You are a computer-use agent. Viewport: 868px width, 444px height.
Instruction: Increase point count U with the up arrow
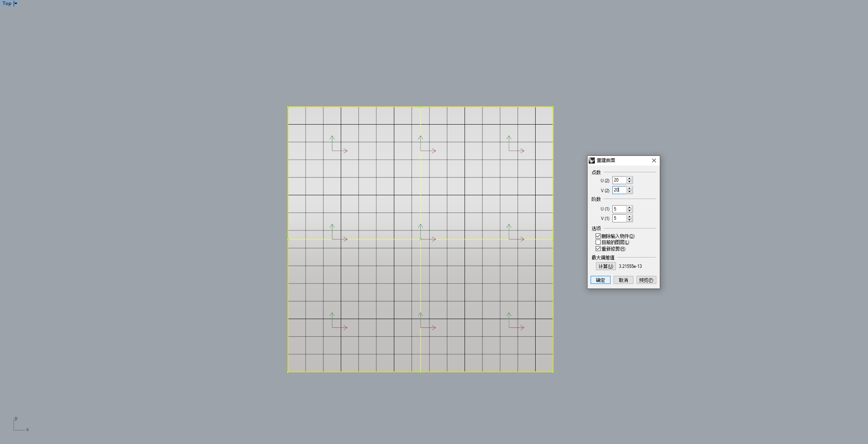(x=630, y=178)
